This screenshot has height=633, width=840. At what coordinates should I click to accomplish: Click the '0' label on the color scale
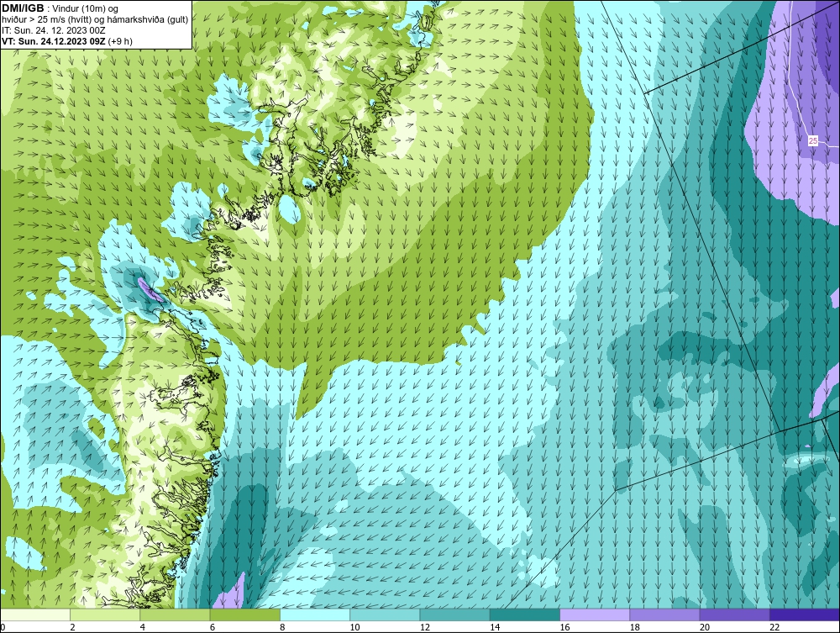point(3,627)
